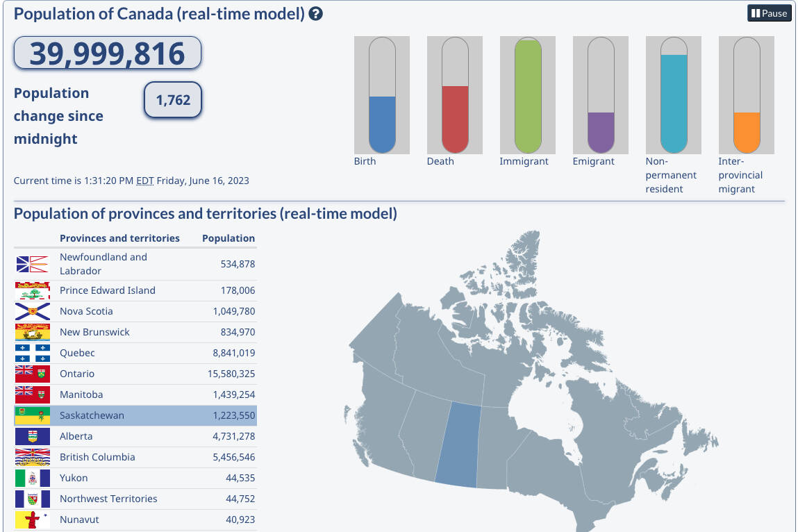Sort by the Provinces and territories header
This screenshot has width=798, height=532.
pyautogui.click(x=119, y=238)
